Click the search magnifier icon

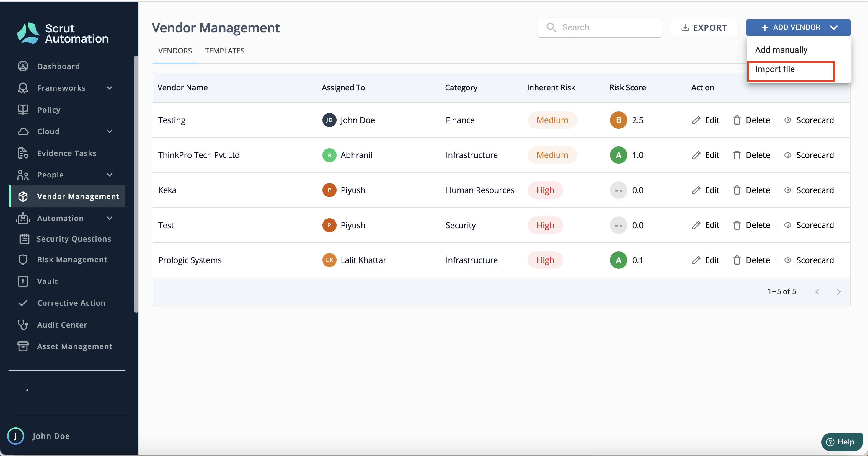[551, 27]
